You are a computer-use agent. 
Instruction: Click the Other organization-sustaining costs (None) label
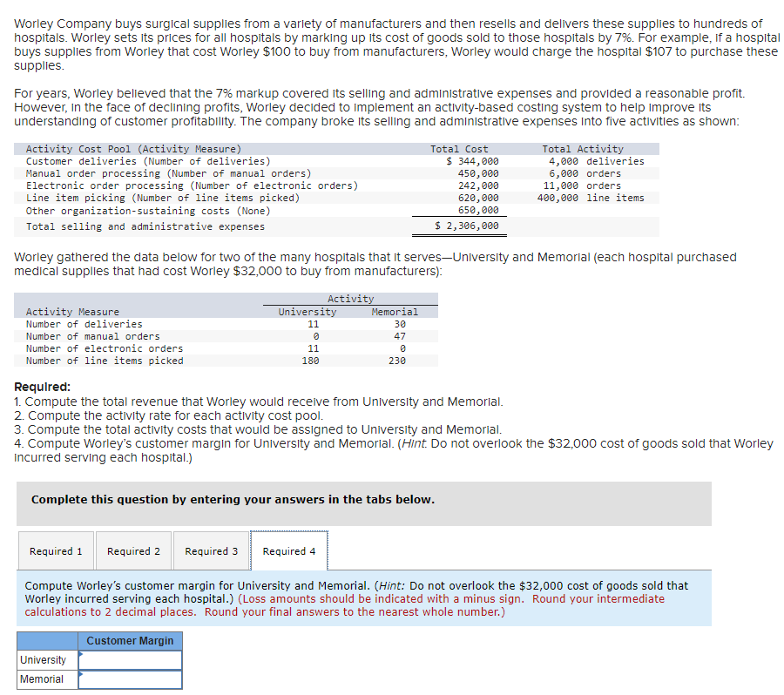click(x=148, y=211)
